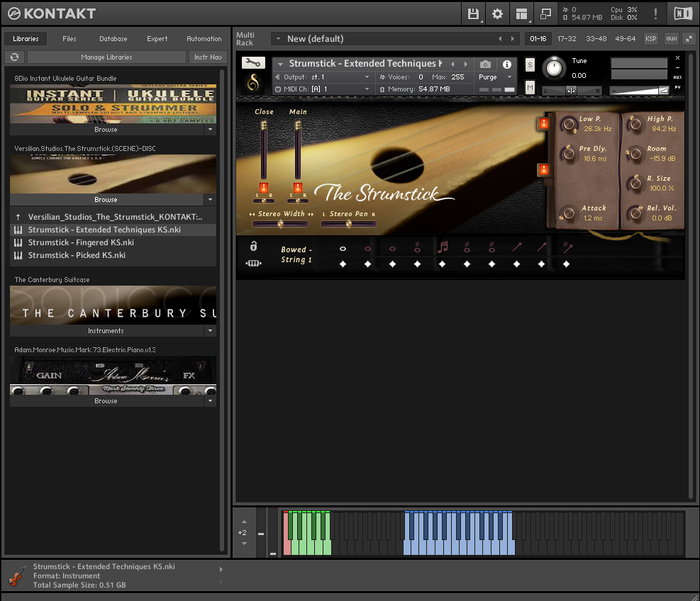The height and width of the screenshot is (601, 700).
Task: Toggle the Close mic power button
Action: pos(264,187)
